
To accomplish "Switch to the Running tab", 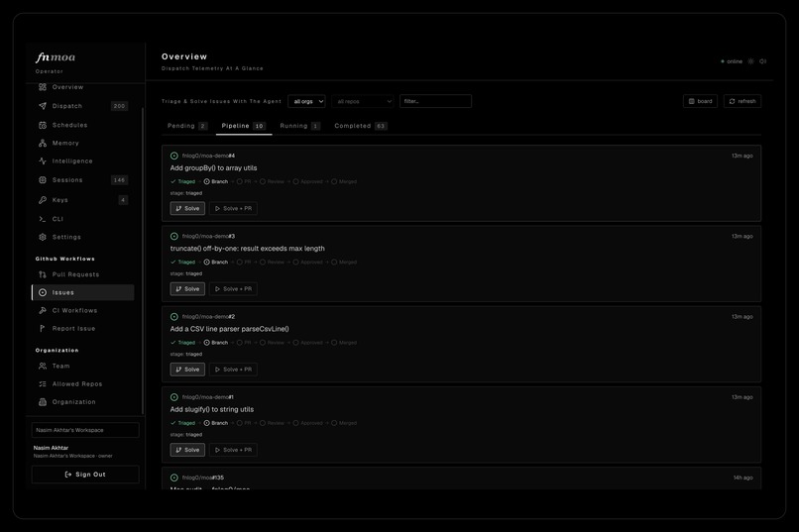I will pos(299,126).
